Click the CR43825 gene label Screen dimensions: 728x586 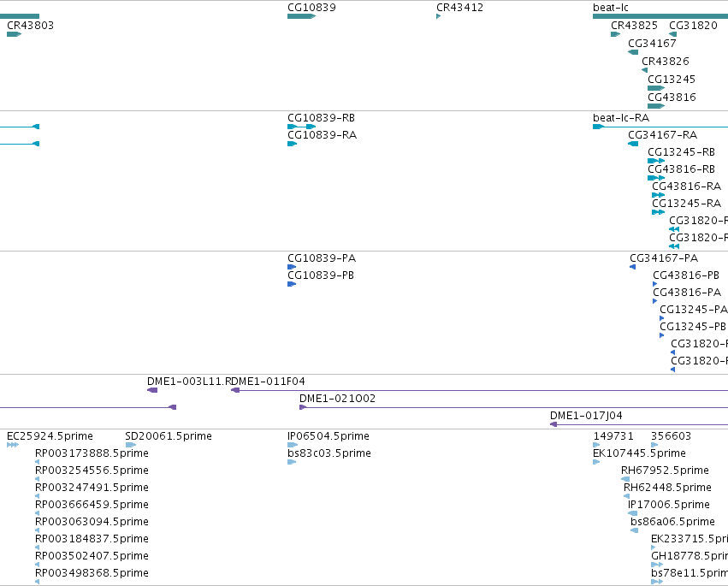[x=634, y=25]
